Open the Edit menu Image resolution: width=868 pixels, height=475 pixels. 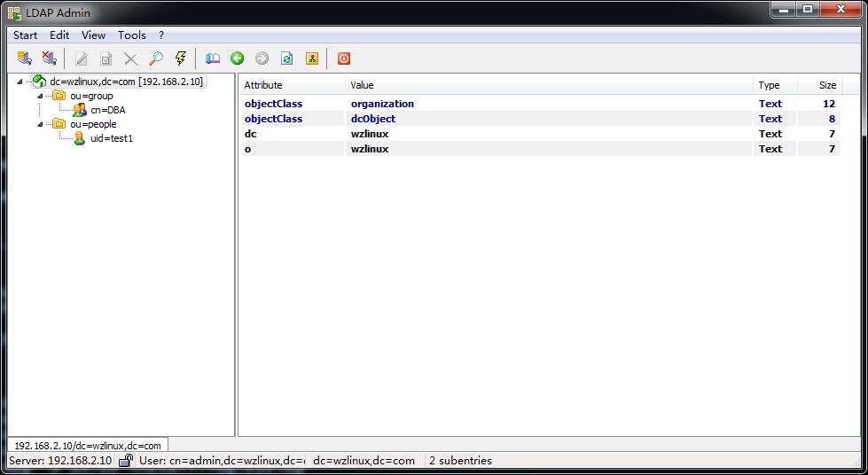point(59,35)
